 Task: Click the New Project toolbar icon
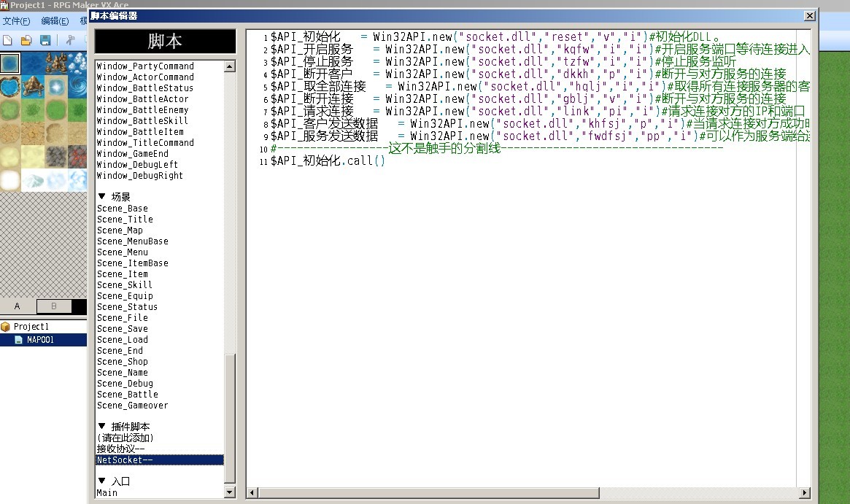[x=7, y=40]
